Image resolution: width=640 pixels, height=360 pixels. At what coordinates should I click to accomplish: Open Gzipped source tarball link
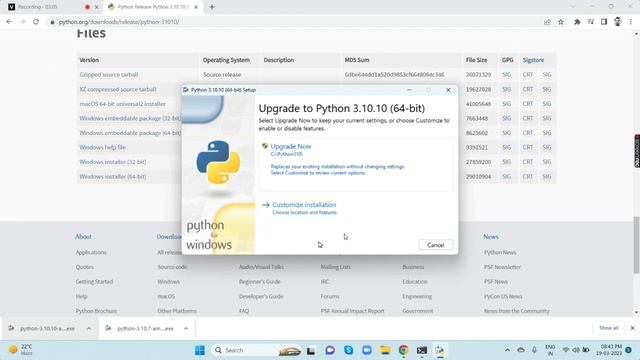109,75
